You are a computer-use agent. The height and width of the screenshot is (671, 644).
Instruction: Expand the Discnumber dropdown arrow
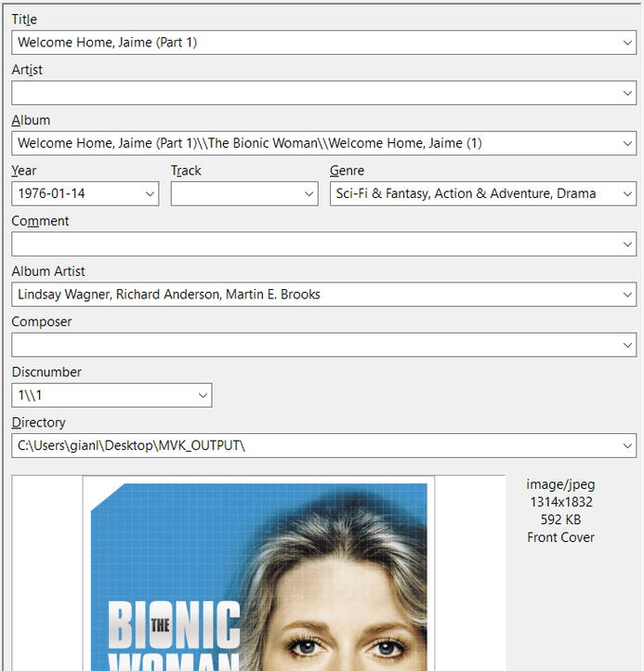[203, 395]
